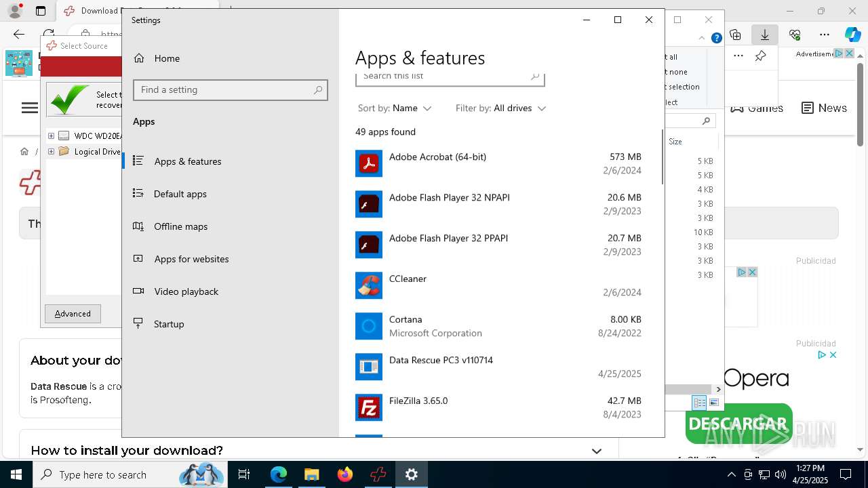Click the volume icon in system tray
The image size is (868, 488).
pyautogui.click(x=781, y=474)
